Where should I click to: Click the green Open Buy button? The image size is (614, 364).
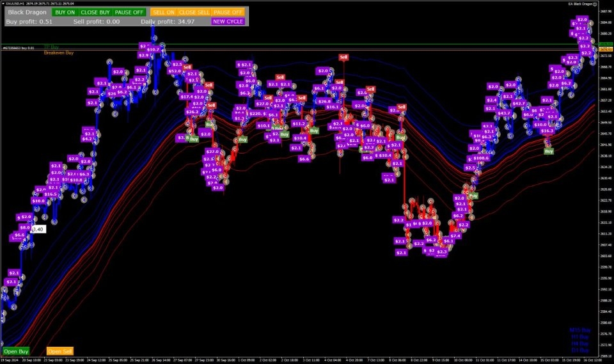coord(16,351)
